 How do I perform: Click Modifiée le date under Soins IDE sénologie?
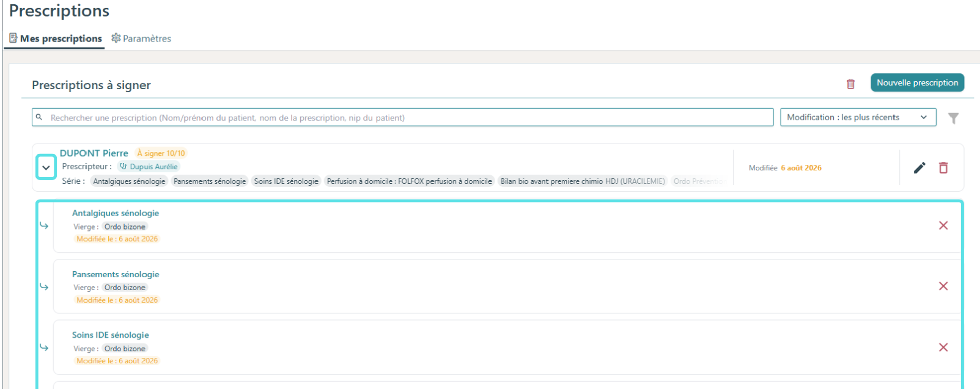[x=117, y=361]
